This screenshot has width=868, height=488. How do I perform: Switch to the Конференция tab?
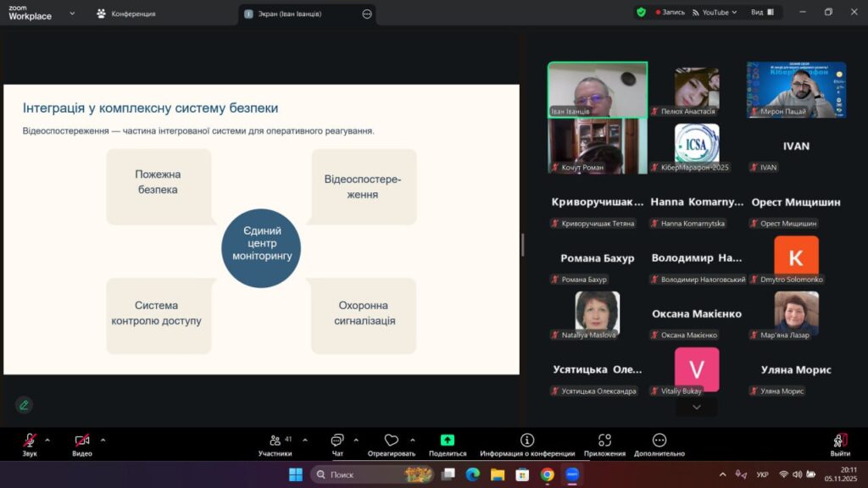point(125,14)
